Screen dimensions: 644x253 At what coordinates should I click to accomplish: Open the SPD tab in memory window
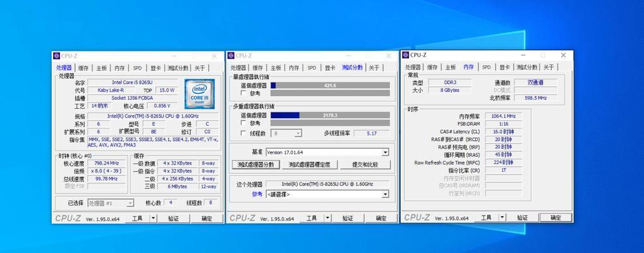[486, 68]
